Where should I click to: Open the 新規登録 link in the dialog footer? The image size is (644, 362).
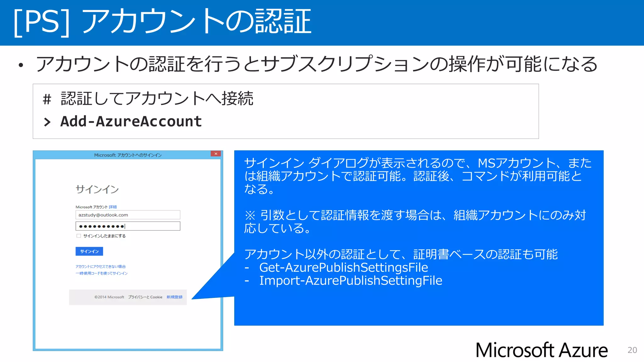tap(175, 297)
